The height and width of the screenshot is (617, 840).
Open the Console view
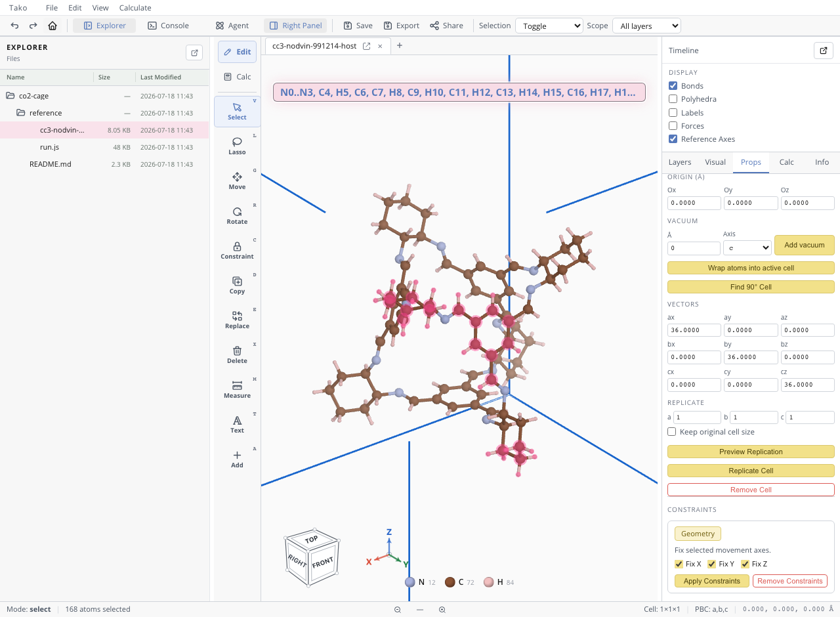169,26
